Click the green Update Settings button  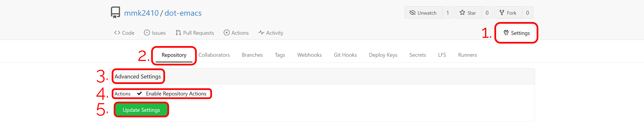click(141, 110)
